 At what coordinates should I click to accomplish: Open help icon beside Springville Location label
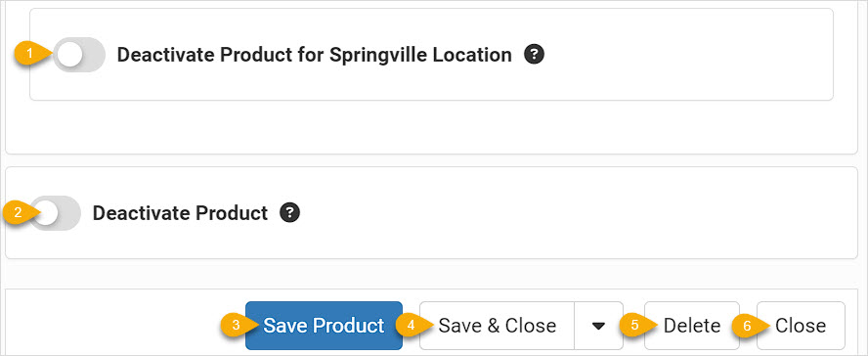tap(535, 54)
